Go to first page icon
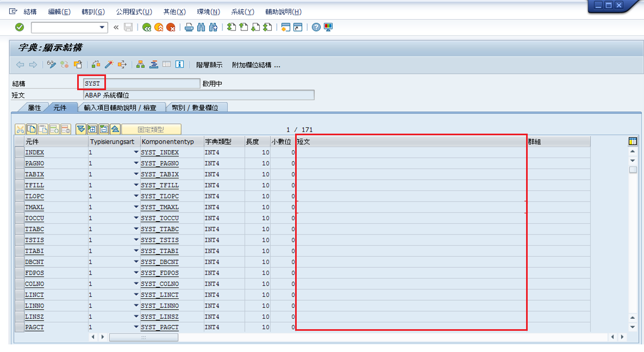 click(x=232, y=28)
